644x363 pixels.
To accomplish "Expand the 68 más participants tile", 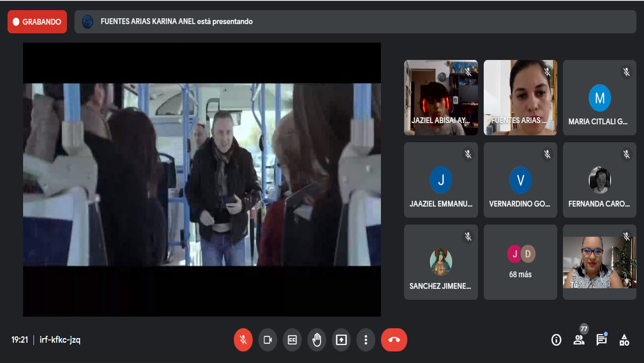I will (x=520, y=262).
